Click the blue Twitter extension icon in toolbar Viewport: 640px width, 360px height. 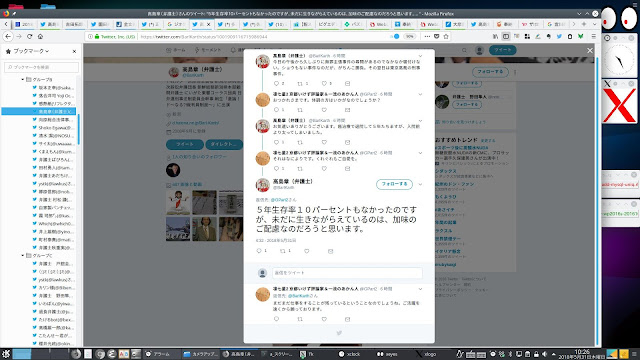point(559,36)
